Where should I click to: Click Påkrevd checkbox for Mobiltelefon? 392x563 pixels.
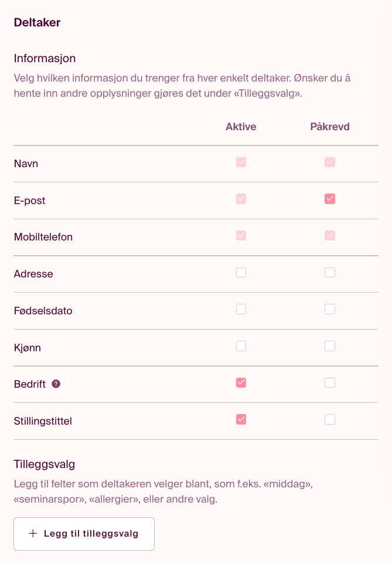coord(330,236)
